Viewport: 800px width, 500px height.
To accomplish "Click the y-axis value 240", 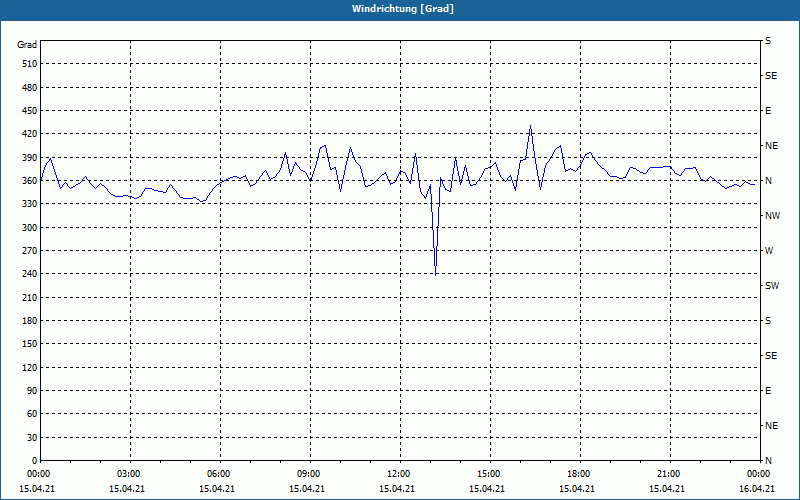I will [x=30, y=274].
